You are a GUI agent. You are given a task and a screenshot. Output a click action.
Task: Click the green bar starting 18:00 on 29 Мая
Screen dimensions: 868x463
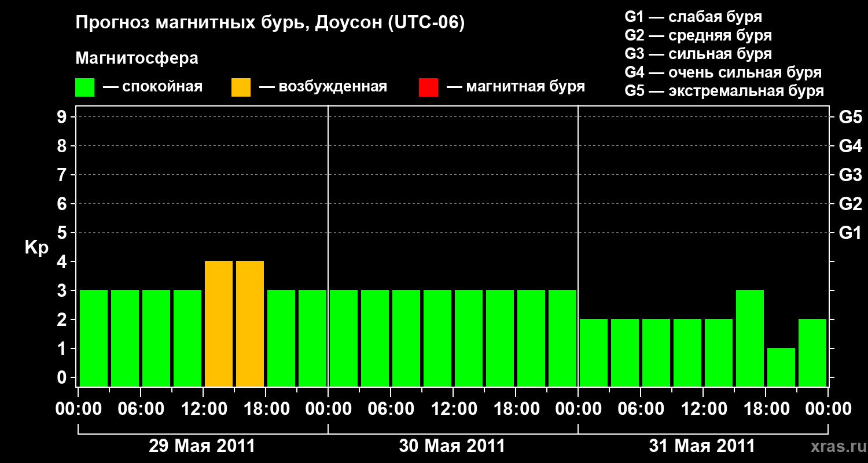(x=281, y=338)
